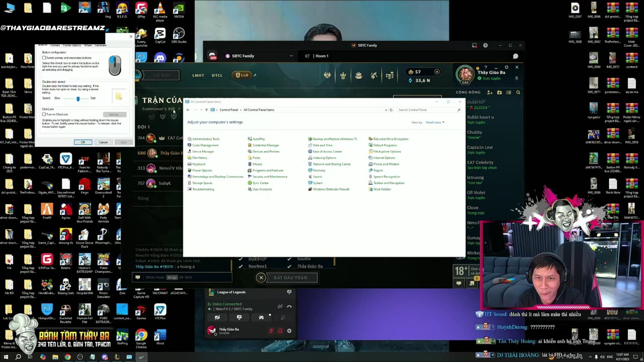644x362 pixels.
Task: Toggle NeeNee1 checkbox in League lobby
Action: pyautogui.click(x=240, y=266)
